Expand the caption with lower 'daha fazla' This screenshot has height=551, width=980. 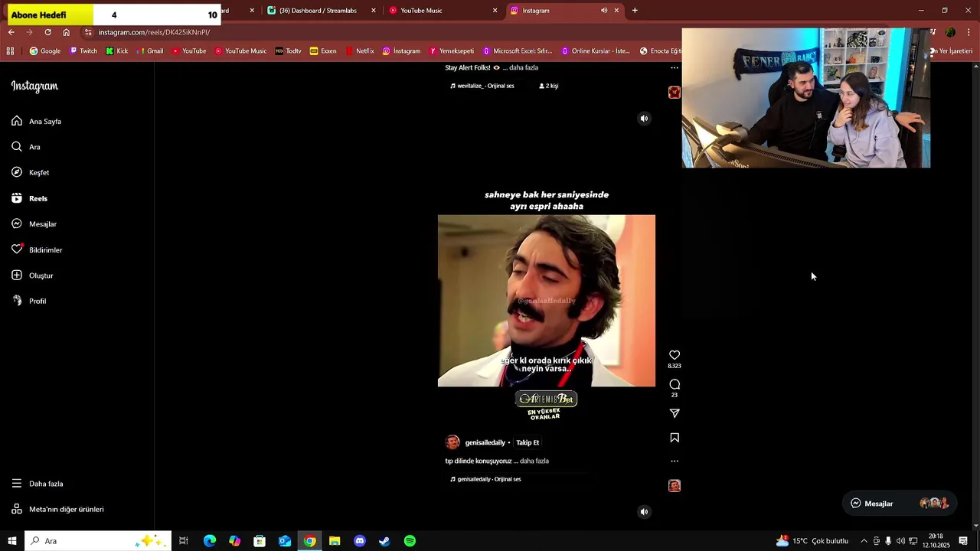tap(534, 461)
